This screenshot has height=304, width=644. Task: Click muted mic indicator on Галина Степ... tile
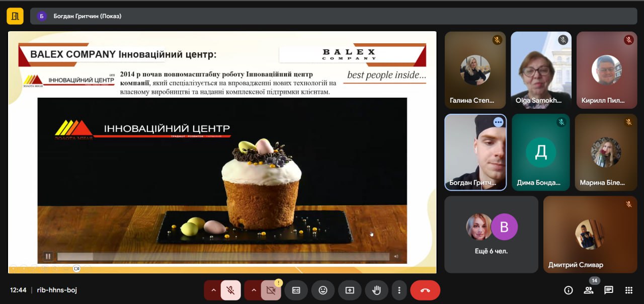point(497,40)
